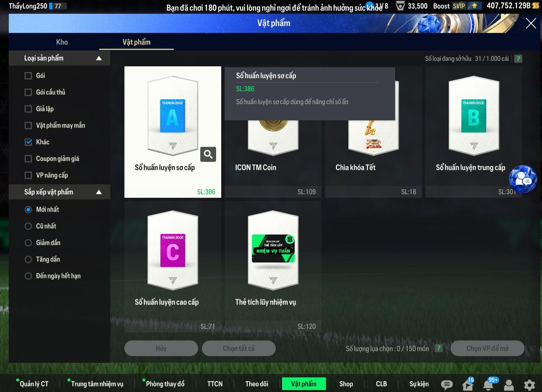Open the settings gear icon
Viewport: 542px width, 392px height.
point(529,384)
